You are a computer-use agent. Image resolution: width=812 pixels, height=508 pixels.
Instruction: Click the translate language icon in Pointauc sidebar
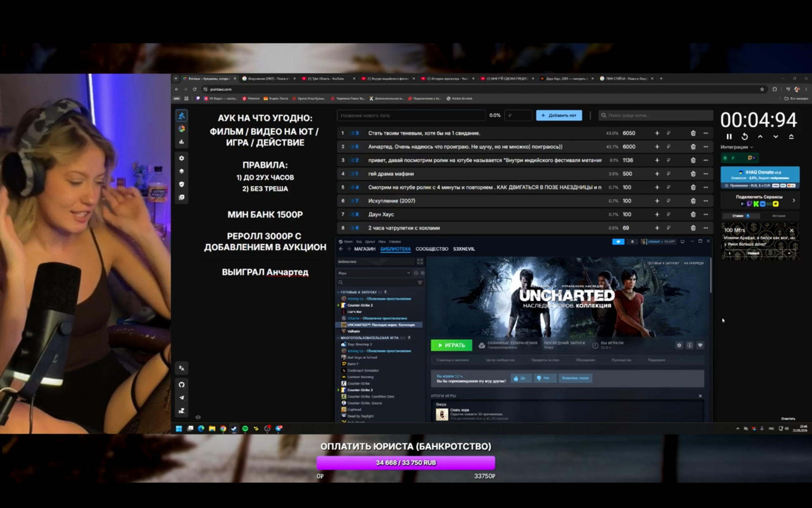point(181,368)
